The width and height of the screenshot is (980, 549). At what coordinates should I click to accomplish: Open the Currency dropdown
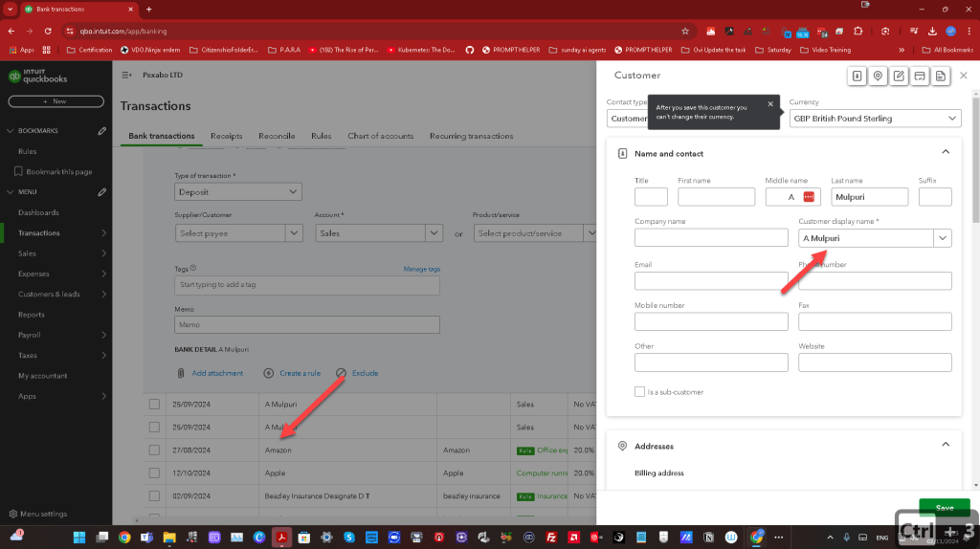point(875,118)
